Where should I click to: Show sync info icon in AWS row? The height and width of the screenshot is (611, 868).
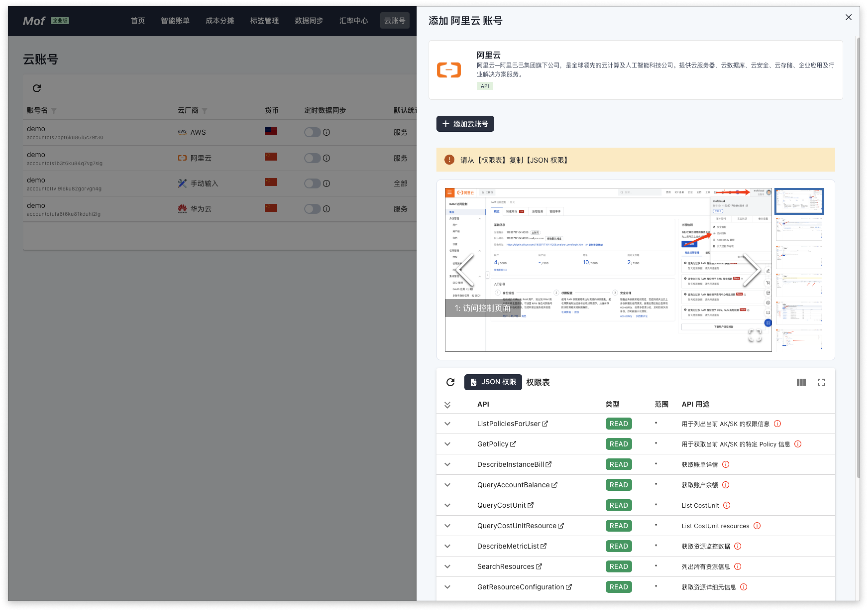(x=327, y=132)
